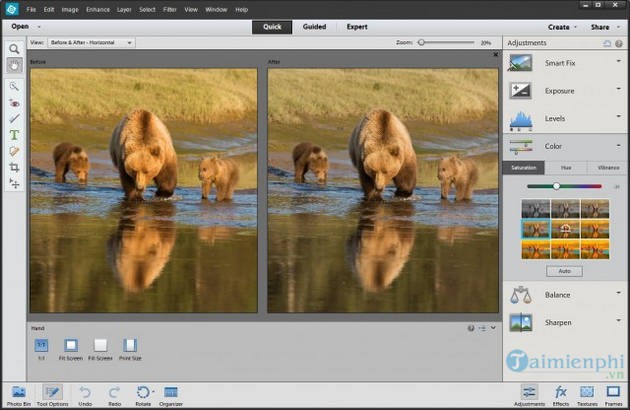Expand the Balance adjustment
The image size is (630, 410).
point(619,293)
